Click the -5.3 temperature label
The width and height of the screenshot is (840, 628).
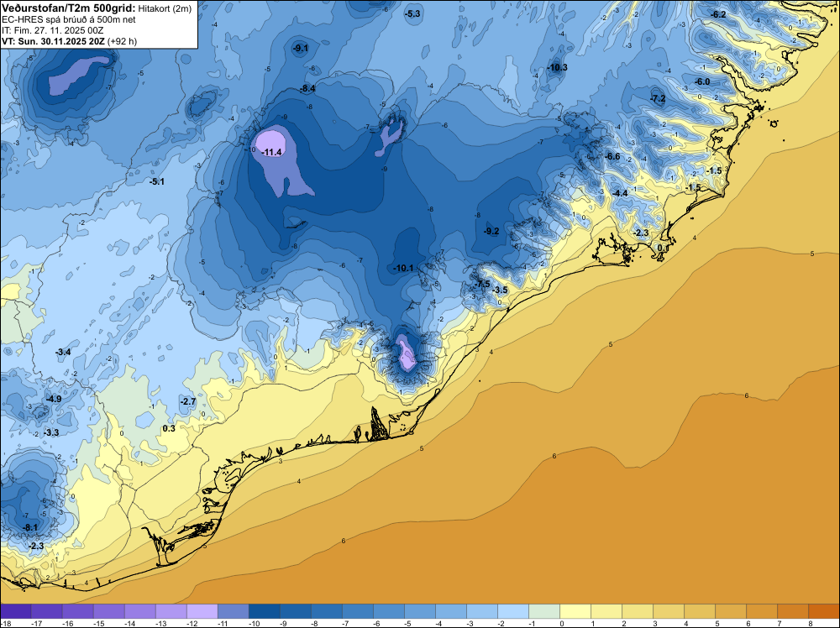click(413, 14)
